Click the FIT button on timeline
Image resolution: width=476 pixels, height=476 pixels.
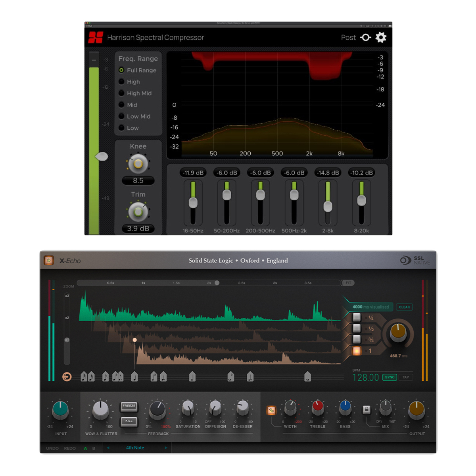point(348,283)
